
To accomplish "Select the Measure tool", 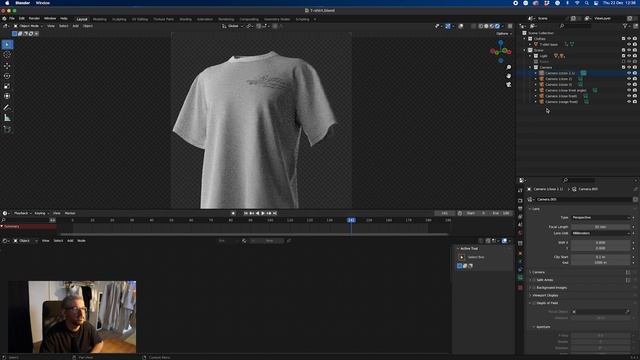I will pyautogui.click(x=7, y=118).
